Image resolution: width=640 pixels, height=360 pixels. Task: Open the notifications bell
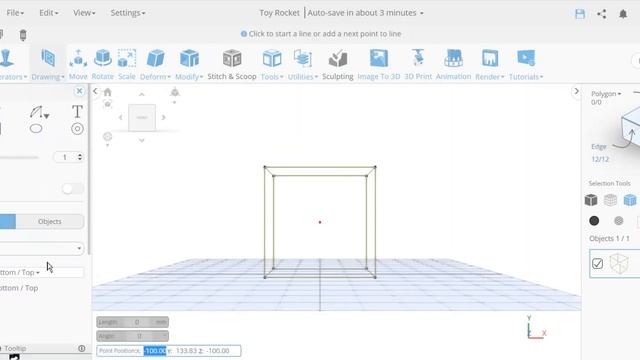pyautogui.click(x=623, y=13)
